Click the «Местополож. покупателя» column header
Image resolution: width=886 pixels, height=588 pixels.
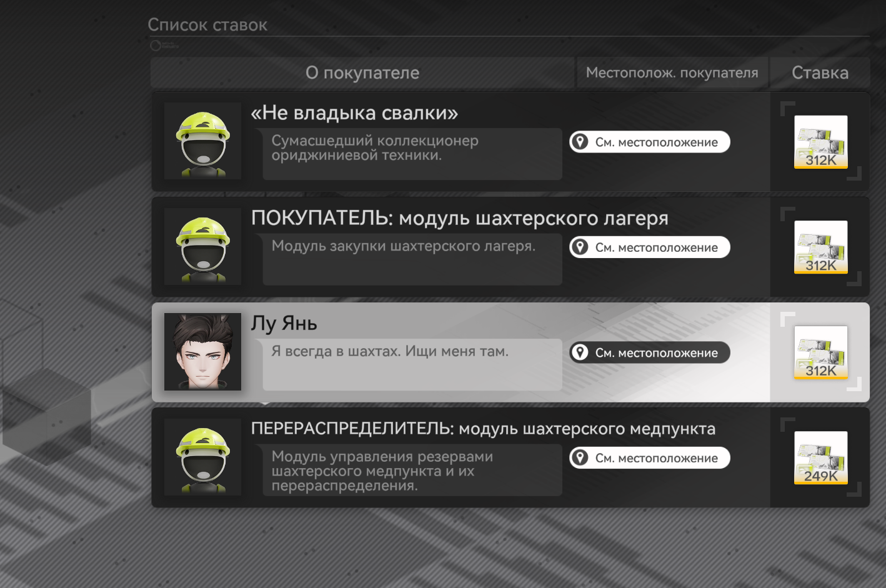coord(672,72)
